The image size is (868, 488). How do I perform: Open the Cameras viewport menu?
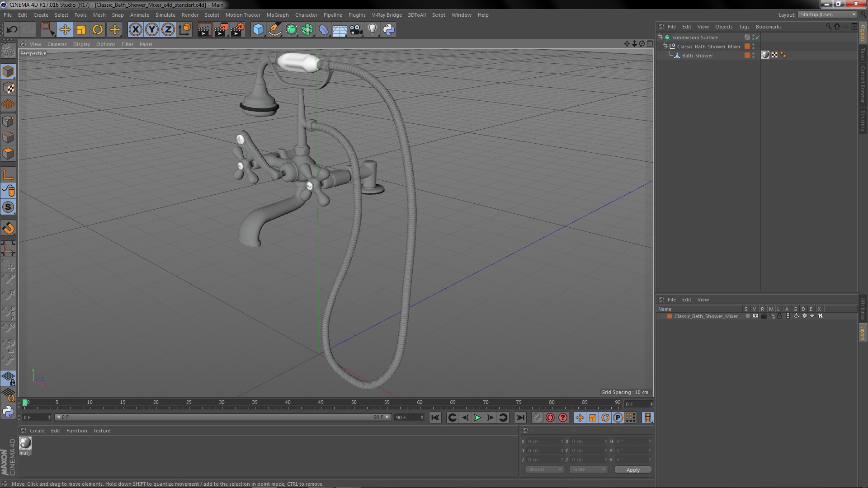pyautogui.click(x=57, y=44)
